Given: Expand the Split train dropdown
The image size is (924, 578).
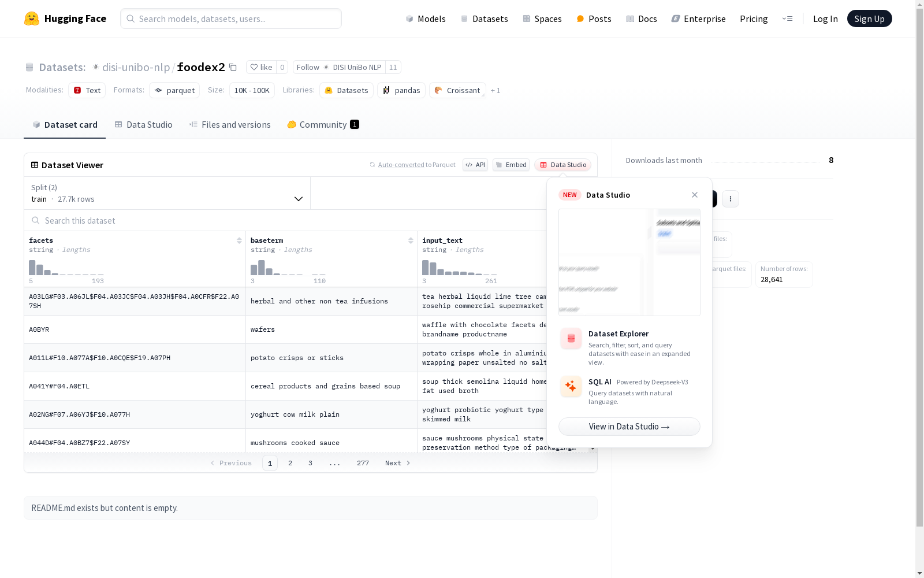Looking at the screenshot, I should 167,193.
